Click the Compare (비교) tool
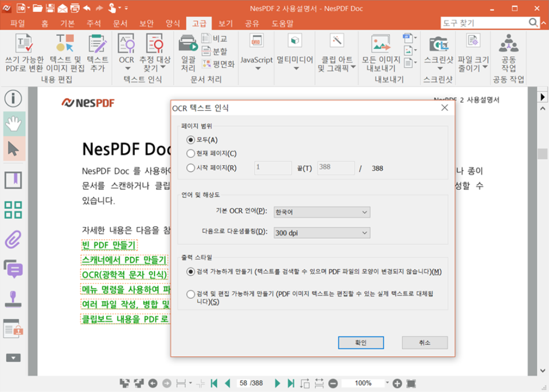The width and height of the screenshot is (549, 392). pyautogui.click(x=215, y=38)
